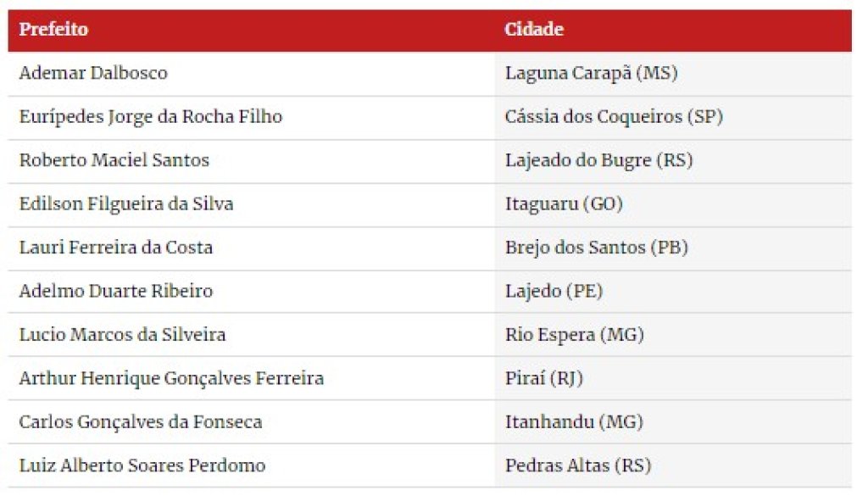
Task: Click the Cidade column header
Action: (534, 30)
